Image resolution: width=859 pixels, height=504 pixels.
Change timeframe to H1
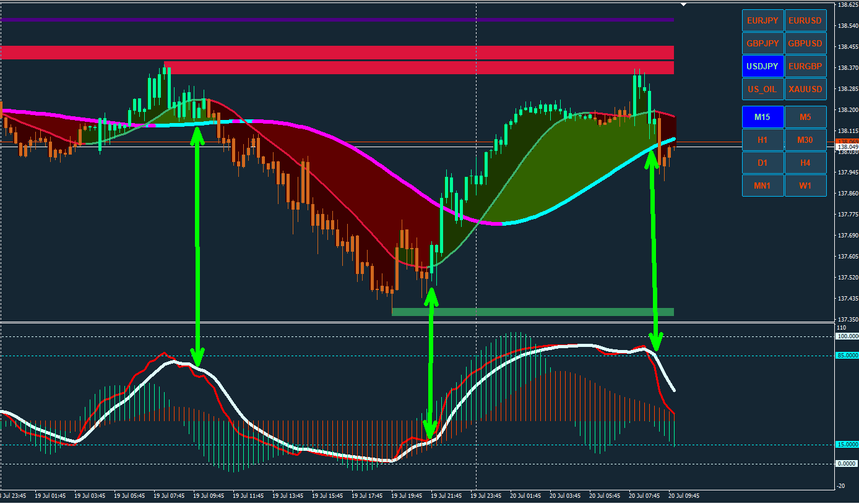coord(762,140)
